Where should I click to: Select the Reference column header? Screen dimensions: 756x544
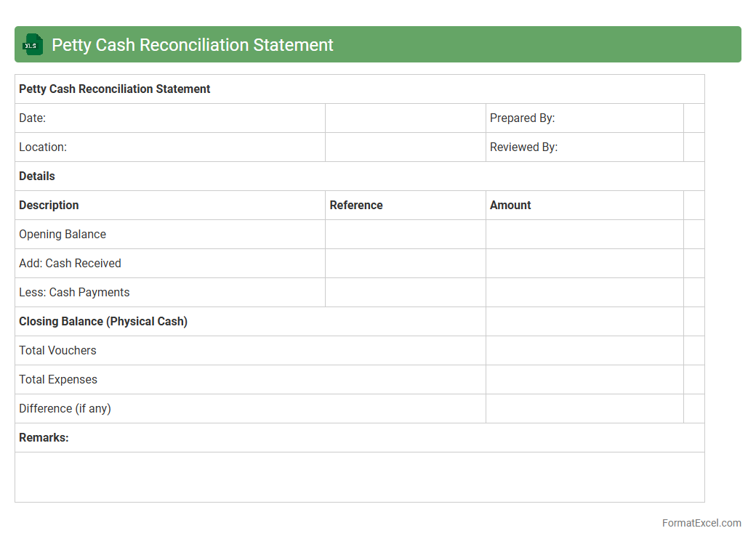(405, 206)
